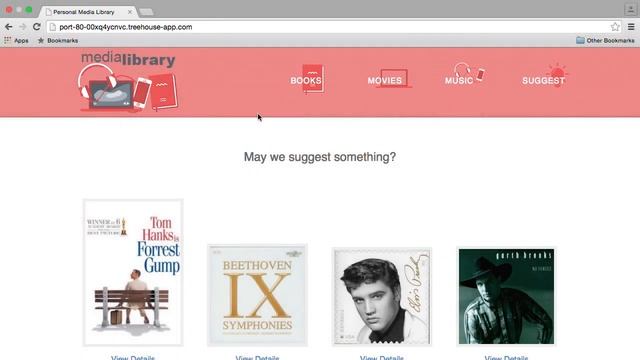This screenshot has width=640, height=360.
Task: View Details for Forrest Gump
Action: [x=133, y=358]
